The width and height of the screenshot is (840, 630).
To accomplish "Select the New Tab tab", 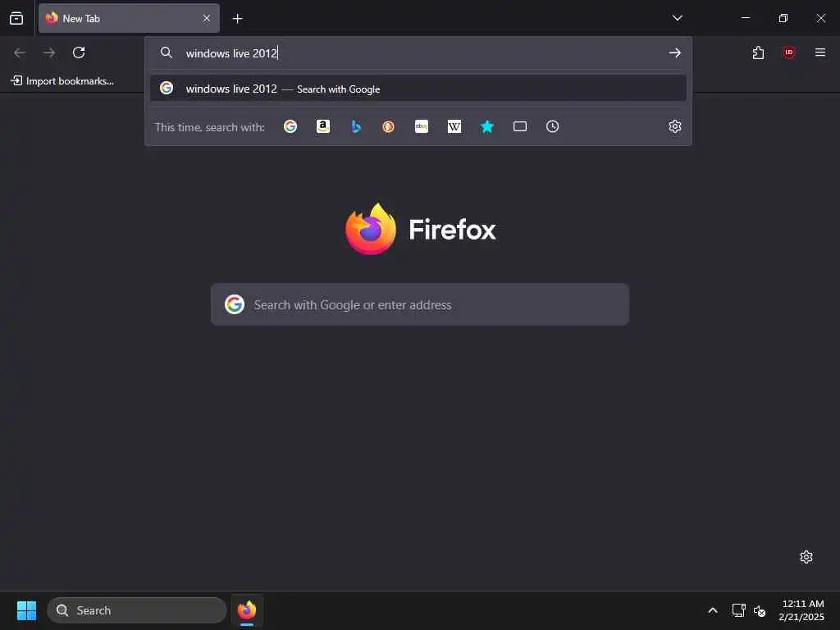I will point(129,18).
